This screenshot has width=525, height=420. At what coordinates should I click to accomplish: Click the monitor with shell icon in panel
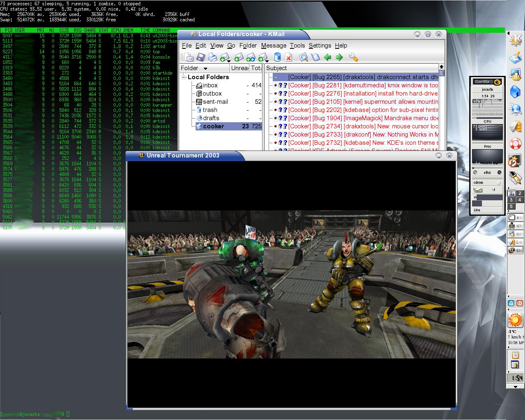515,75
